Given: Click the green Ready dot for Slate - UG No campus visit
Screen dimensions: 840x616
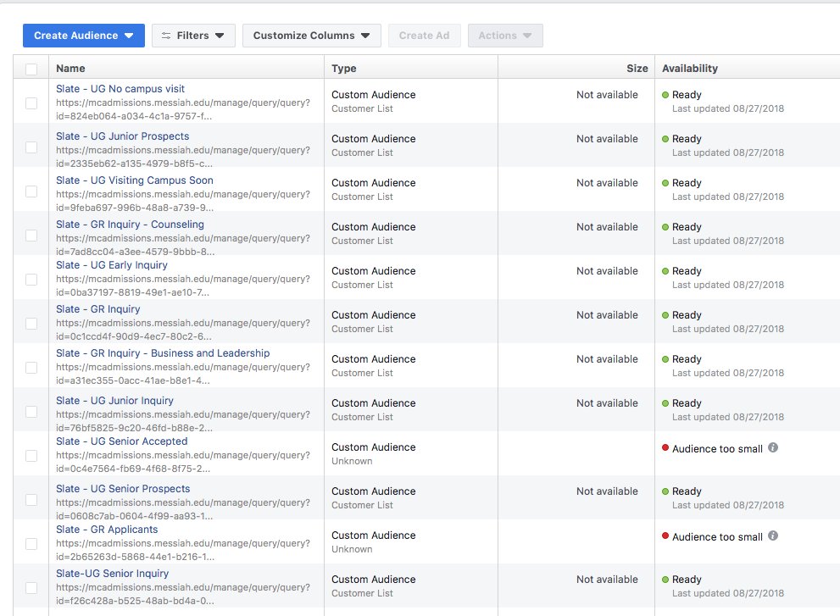Looking at the screenshot, I should click(x=665, y=95).
